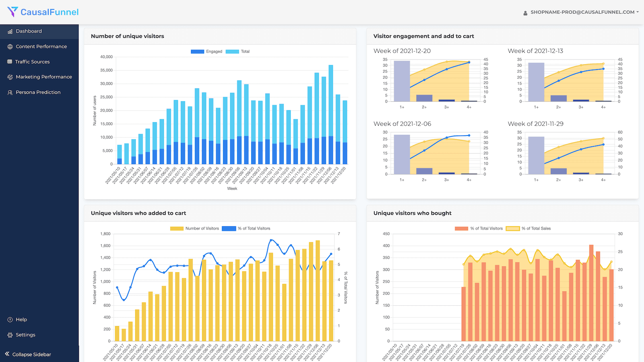Click the globe icon next to Content Performance

pos(10,46)
